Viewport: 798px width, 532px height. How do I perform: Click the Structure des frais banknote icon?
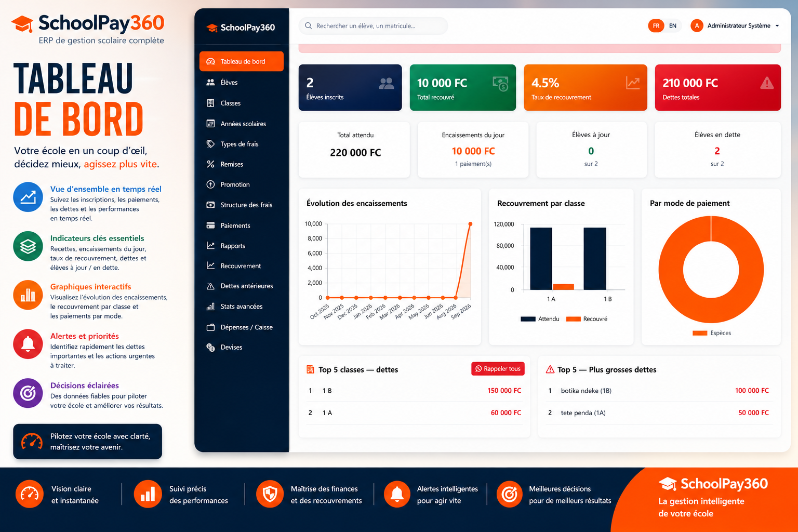tap(210, 205)
